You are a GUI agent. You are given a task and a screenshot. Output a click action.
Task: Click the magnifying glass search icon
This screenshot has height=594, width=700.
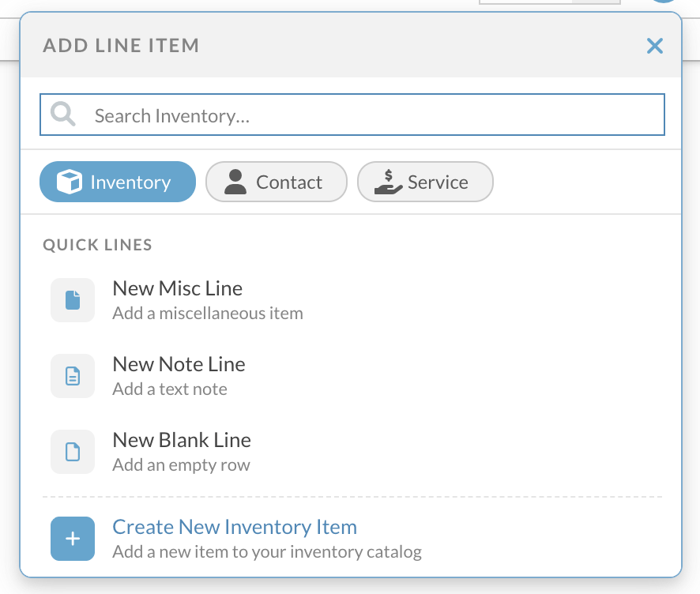click(63, 115)
